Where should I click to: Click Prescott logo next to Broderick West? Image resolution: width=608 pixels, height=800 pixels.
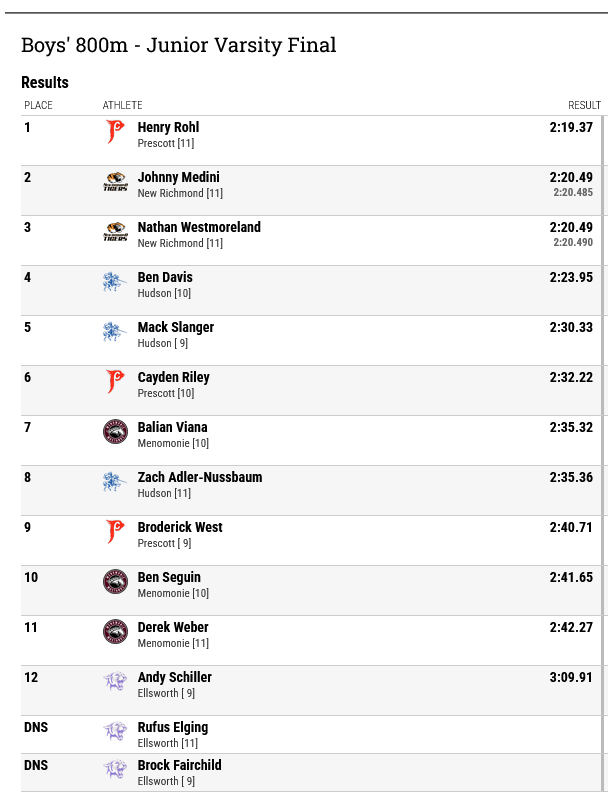click(115, 532)
